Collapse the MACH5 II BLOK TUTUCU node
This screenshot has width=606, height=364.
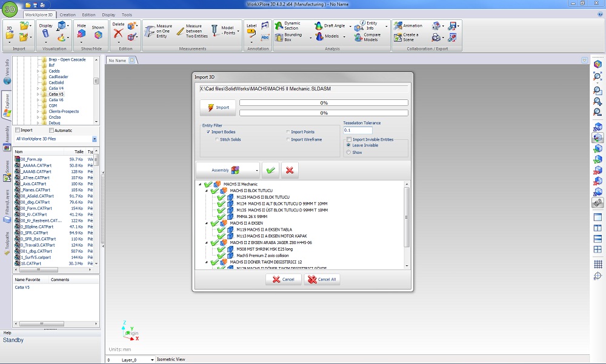click(x=207, y=191)
